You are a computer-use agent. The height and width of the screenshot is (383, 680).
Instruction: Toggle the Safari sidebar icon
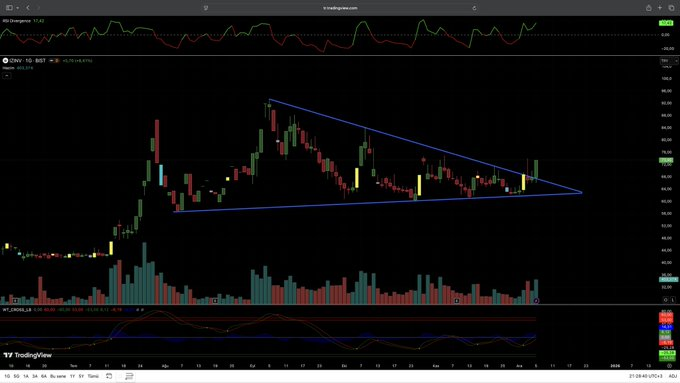pyautogui.click(x=9, y=8)
